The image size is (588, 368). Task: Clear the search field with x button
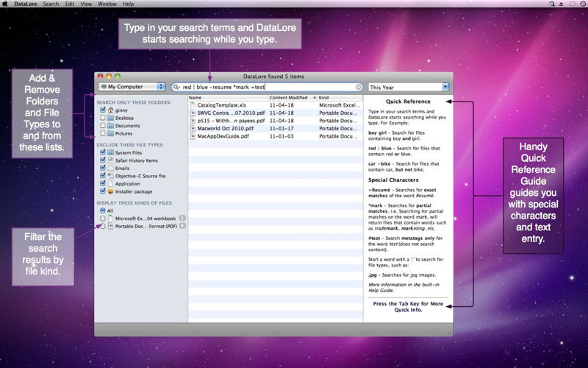click(x=359, y=87)
